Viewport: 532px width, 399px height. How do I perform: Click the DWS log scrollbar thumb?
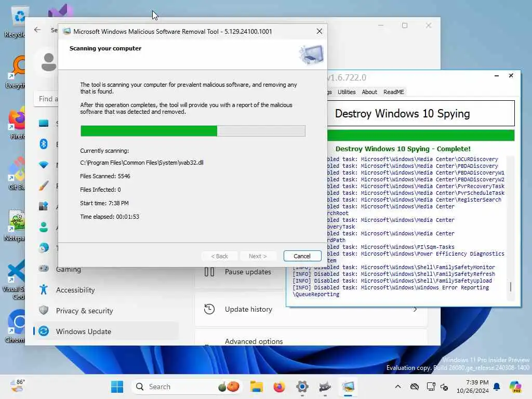(510, 287)
